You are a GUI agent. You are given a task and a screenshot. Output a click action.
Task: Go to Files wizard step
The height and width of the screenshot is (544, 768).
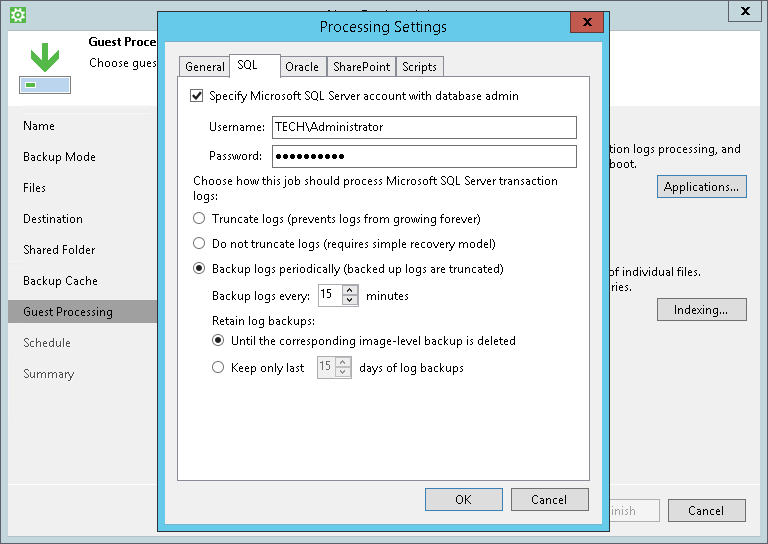34,188
